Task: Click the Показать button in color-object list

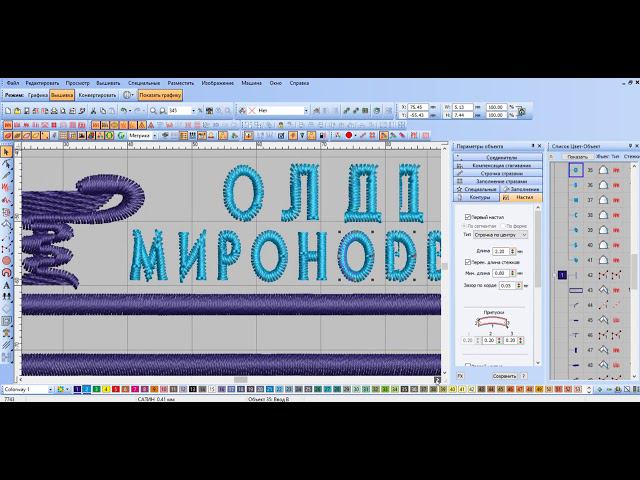Action: [578, 157]
